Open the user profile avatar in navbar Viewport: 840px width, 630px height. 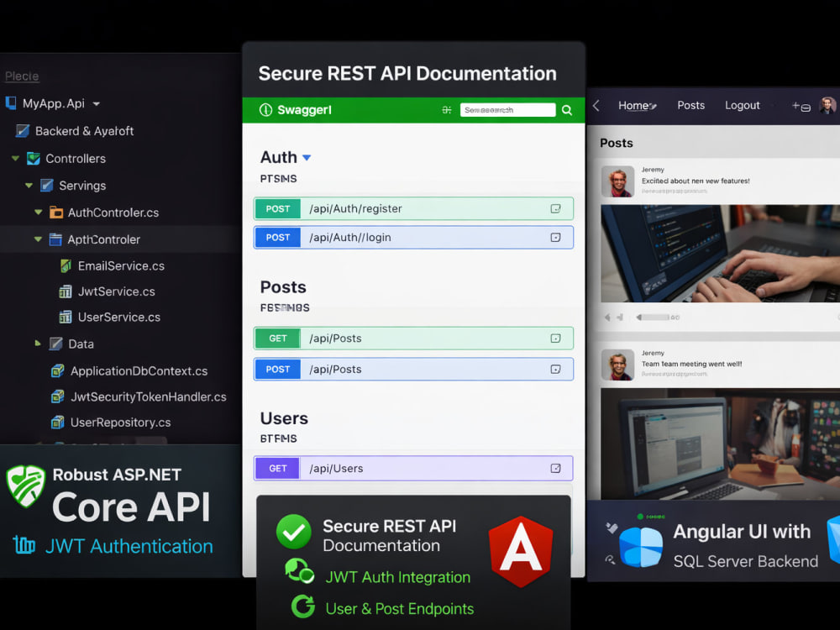tap(827, 106)
